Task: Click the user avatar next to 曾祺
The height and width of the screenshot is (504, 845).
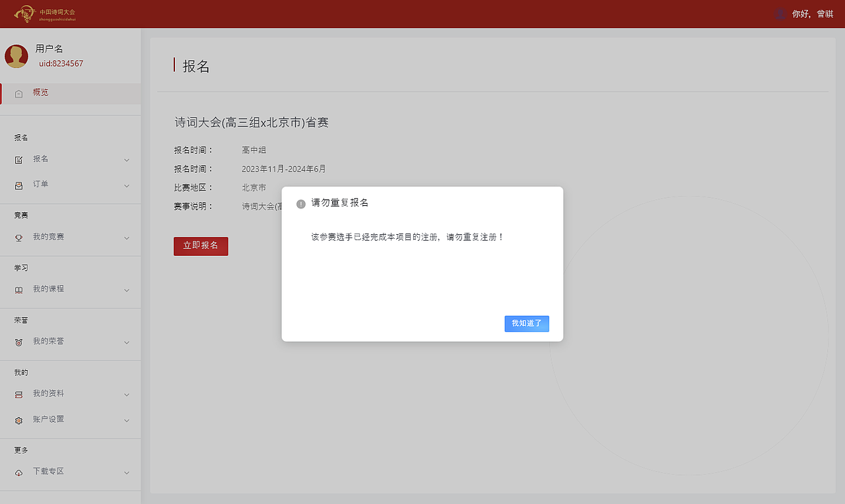Action: 780,13
